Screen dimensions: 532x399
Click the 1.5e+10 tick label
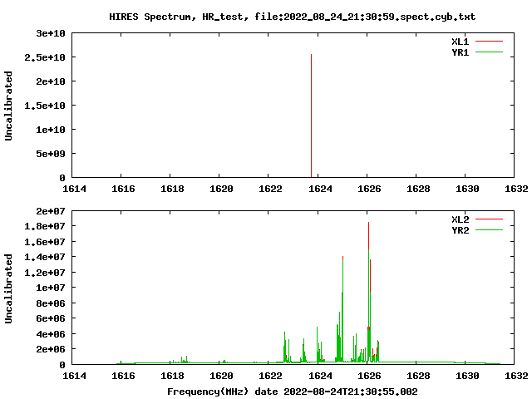click(x=44, y=106)
